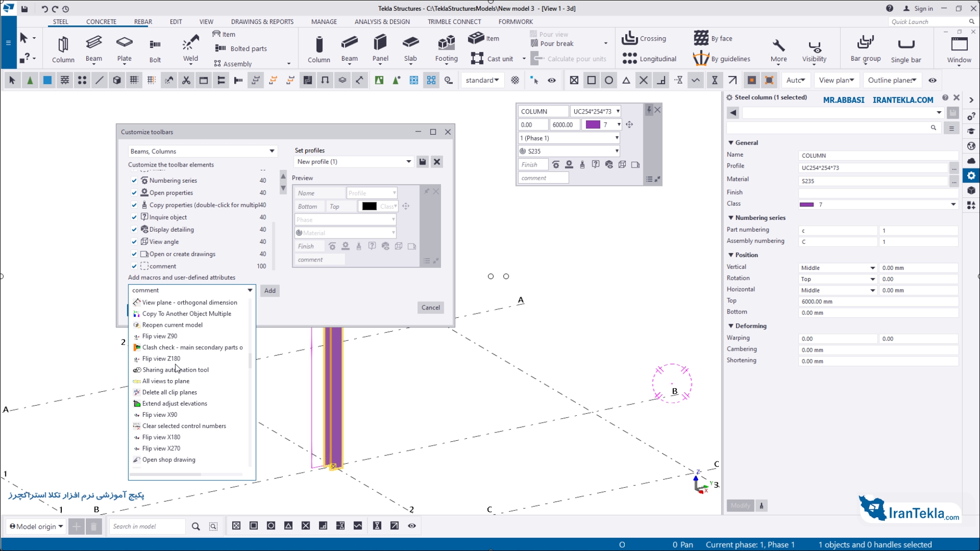Open the View plane dropdown
The height and width of the screenshot is (551, 980).
(x=836, y=80)
